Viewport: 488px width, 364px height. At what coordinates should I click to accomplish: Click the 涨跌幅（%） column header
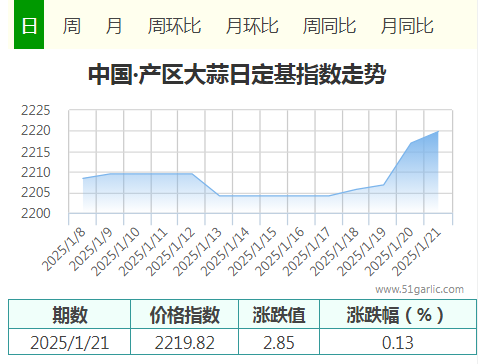[398, 314]
